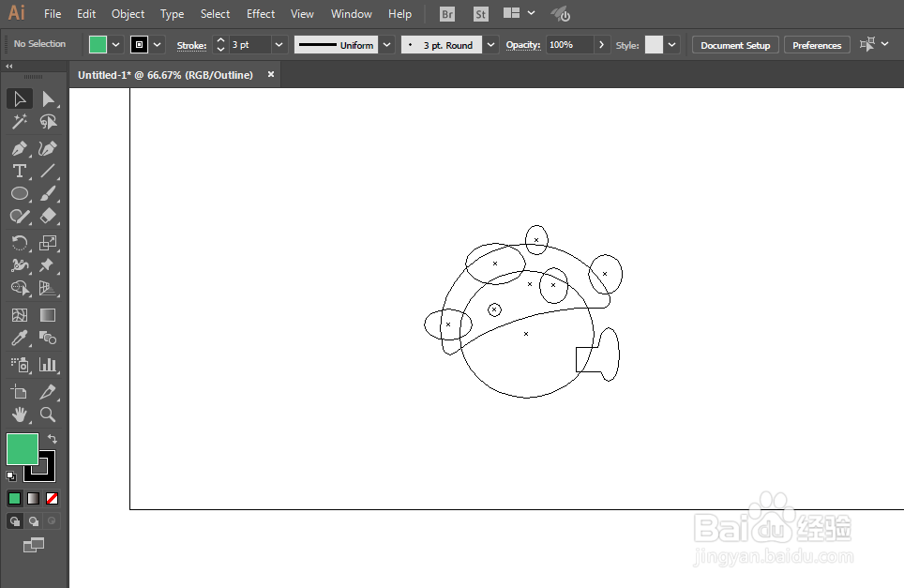Click the GPU performance rocket icon
904x588 pixels.
[x=560, y=14]
